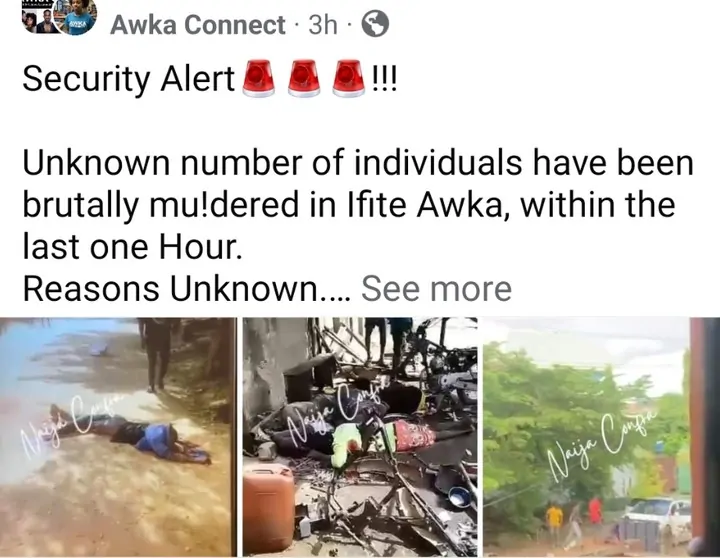Open the first photo of the sandy road

coord(118,437)
